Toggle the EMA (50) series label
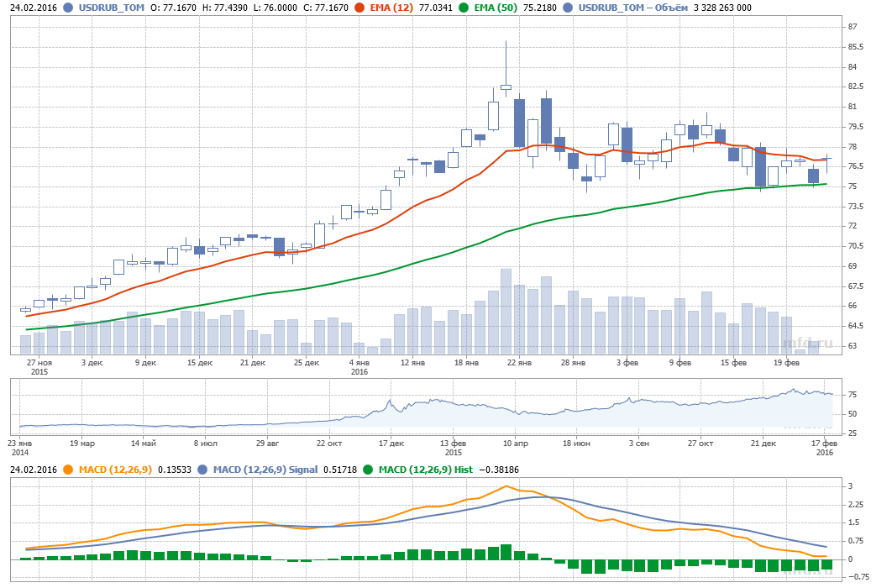Image resolution: width=892 pixels, height=588 pixels. click(493, 8)
